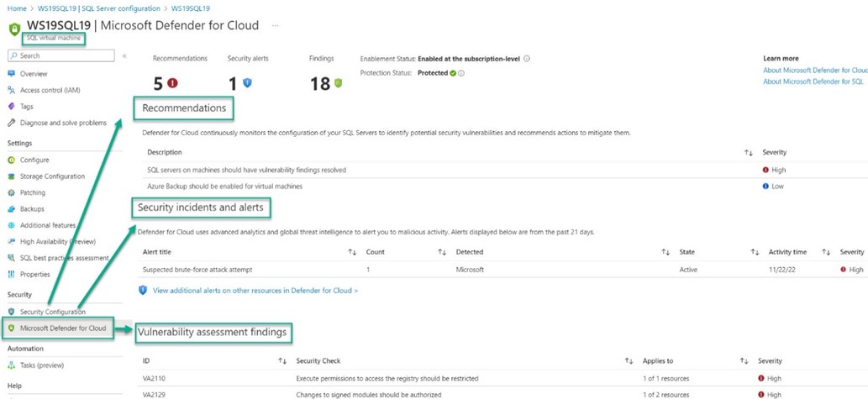The width and height of the screenshot is (868, 399).
Task: Open Diagnose and solve problems
Action: tap(63, 123)
